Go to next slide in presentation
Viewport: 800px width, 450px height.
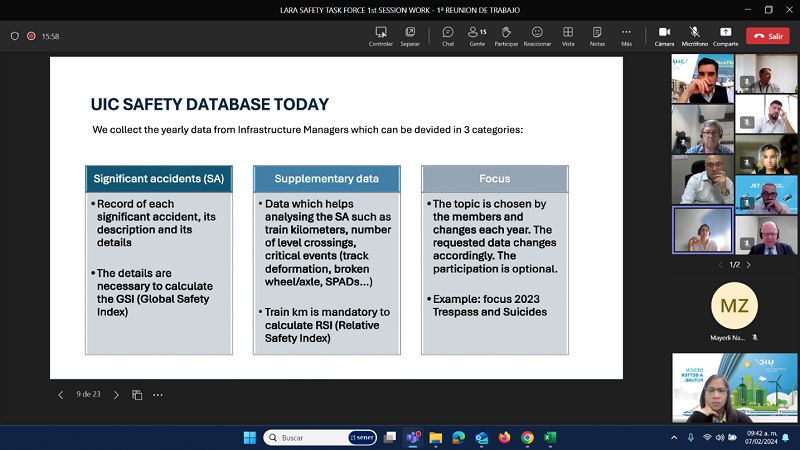[116, 395]
